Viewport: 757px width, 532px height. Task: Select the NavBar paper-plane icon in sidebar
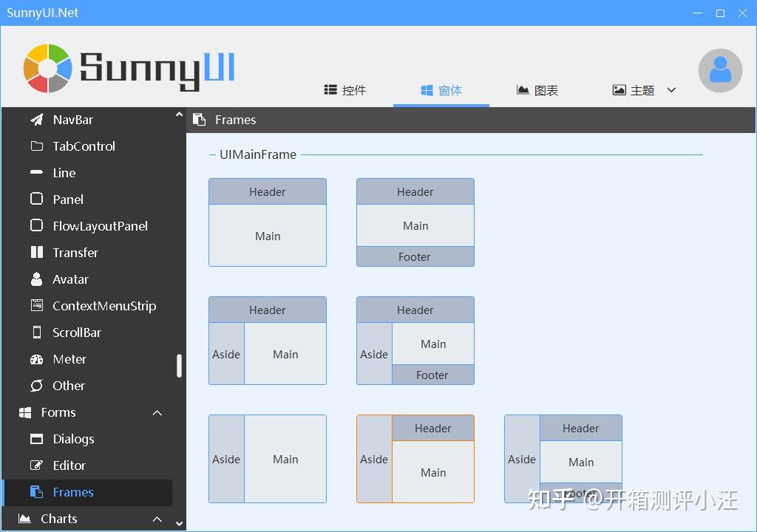35,119
